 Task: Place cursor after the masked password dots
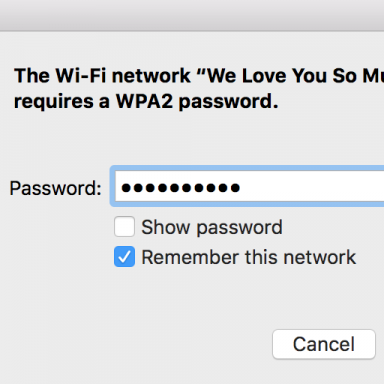point(242,188)
